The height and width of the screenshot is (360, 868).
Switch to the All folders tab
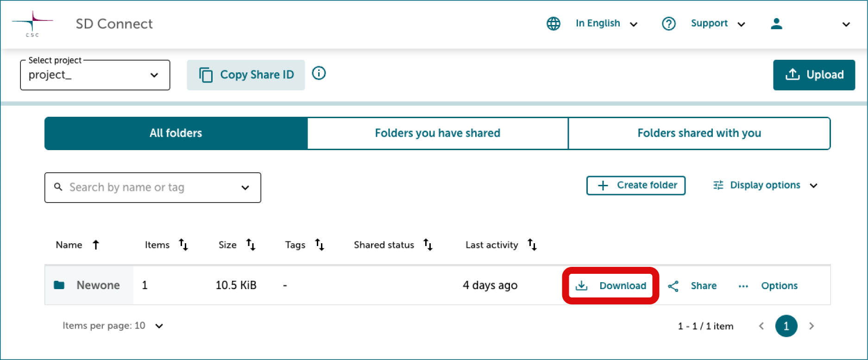click(176, 133)
